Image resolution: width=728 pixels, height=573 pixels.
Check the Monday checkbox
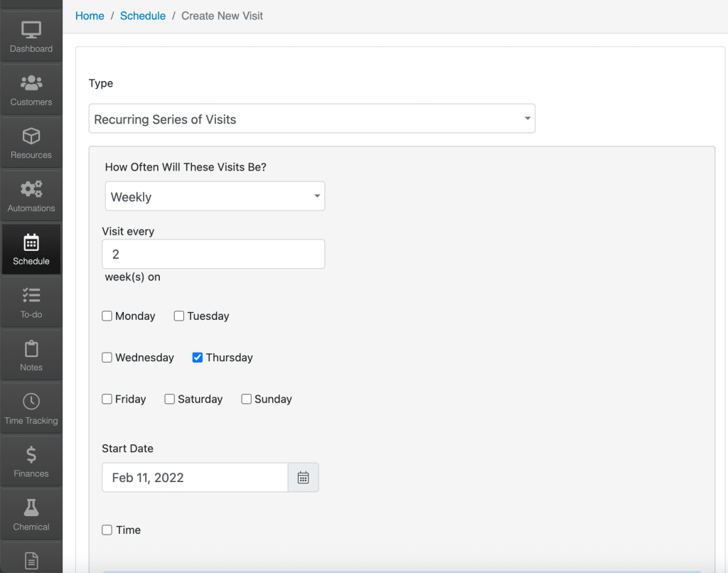click(107, 316)
